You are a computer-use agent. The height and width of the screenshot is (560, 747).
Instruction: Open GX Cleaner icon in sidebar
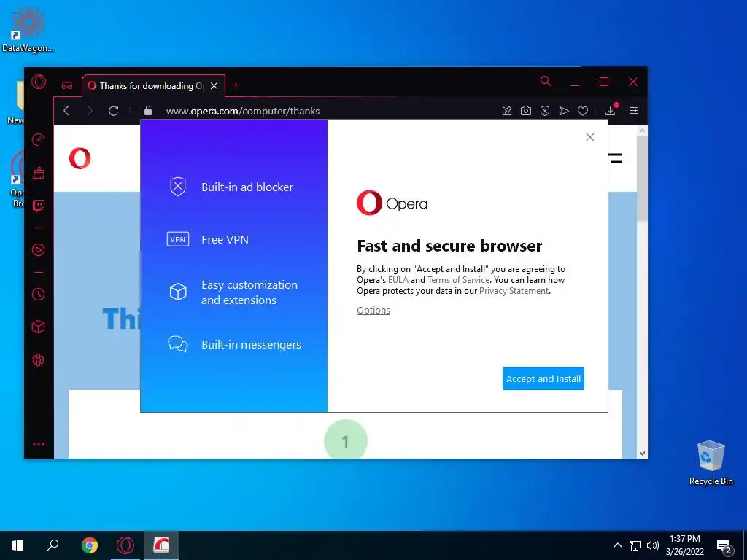coord(39,172)
